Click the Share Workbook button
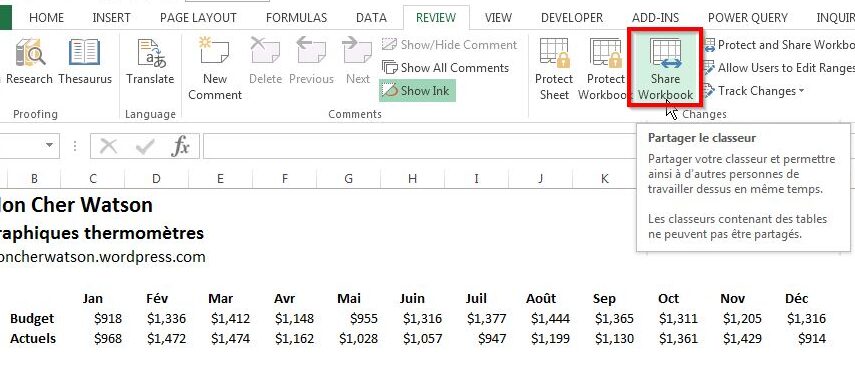855x375 pixels. [665, 69]
